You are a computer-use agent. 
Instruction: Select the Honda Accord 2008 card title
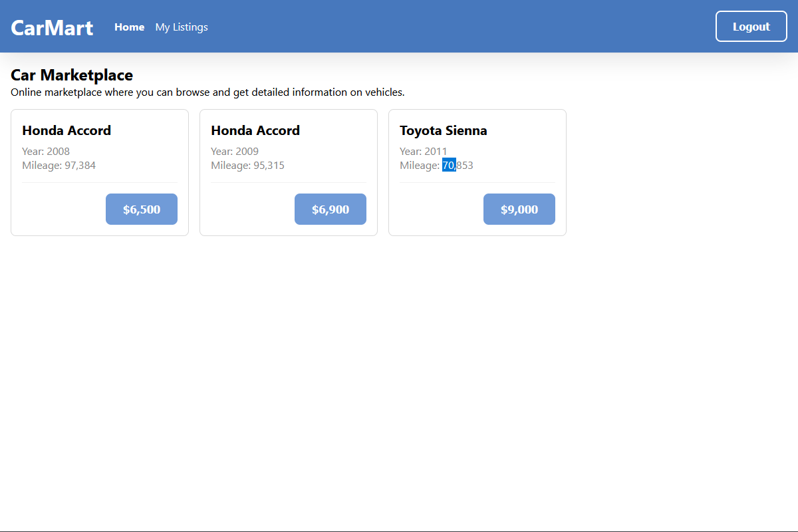pyautogui.click(x=66, y=130)
